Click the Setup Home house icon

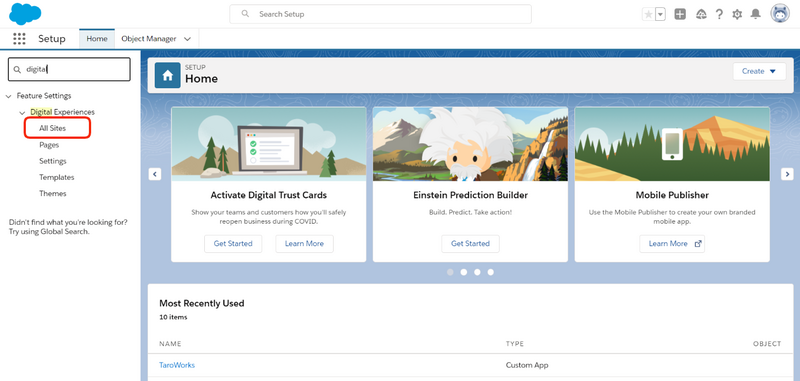click(x=167, y=75)
